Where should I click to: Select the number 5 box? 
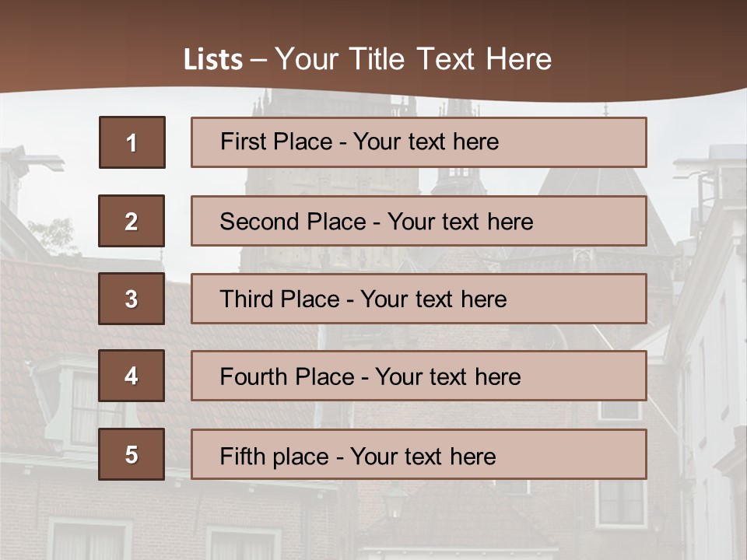click(x=132, y=454)
